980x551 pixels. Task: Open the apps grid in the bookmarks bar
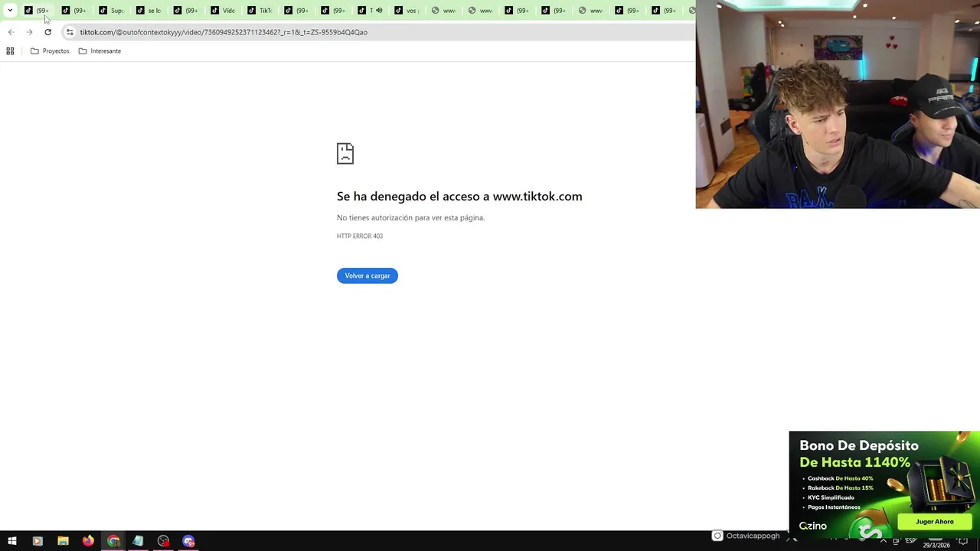tap(10, 51)
